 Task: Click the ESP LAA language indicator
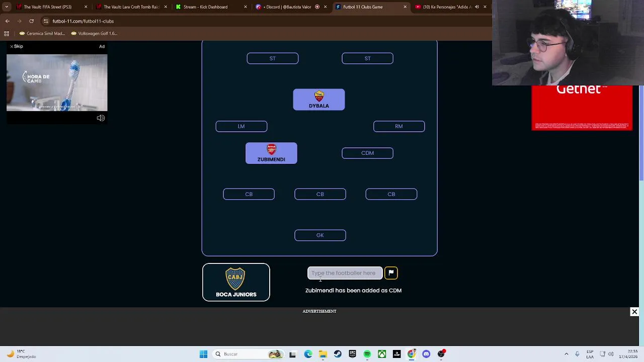click(590, 354)
